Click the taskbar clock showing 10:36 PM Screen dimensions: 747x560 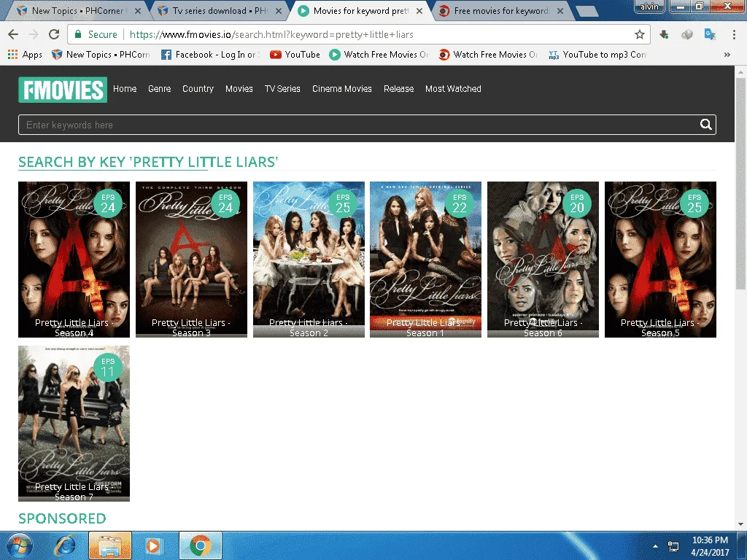coord(710,545)
